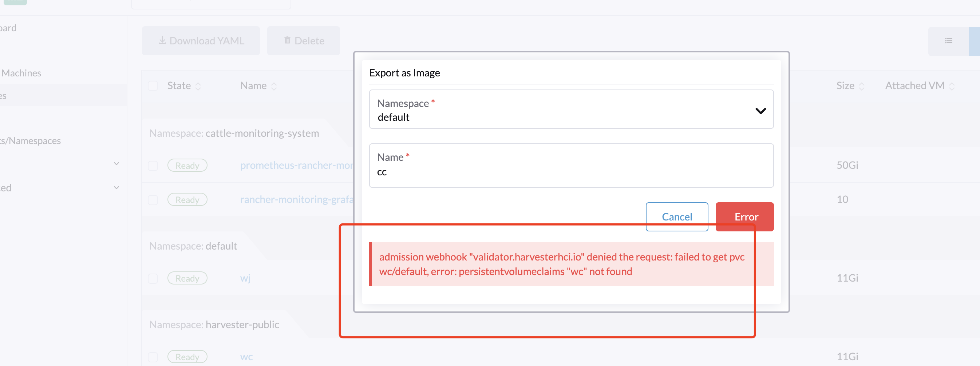Expand the first collapsed sidebar section chevron
The height and width of the screenshot is (366, 980).
click(x=116, y=163)
